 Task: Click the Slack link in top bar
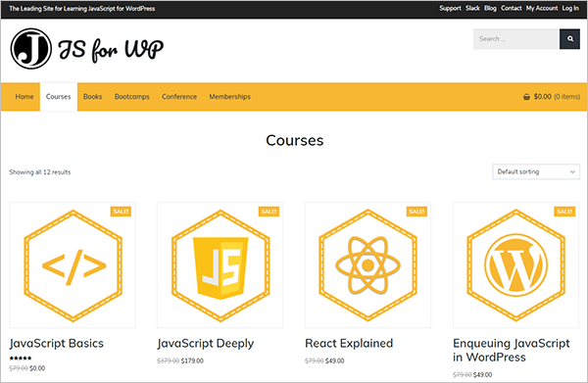[x=472, y=8]
